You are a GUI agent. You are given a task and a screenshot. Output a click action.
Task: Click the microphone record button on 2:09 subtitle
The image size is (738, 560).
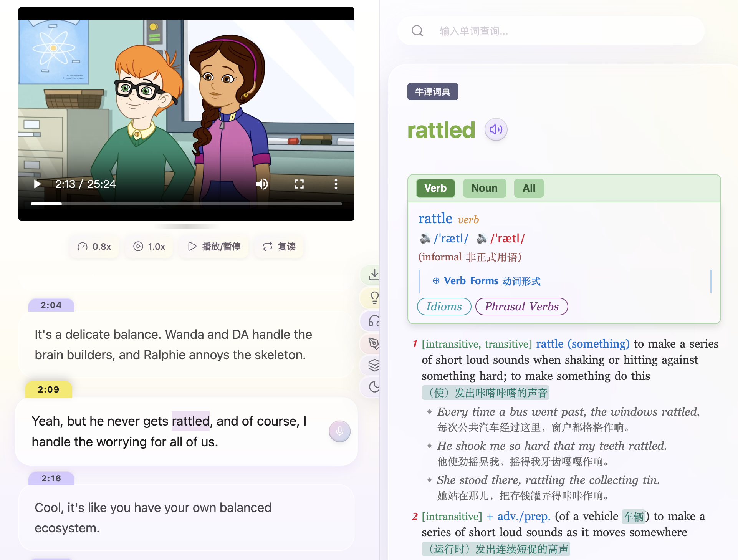[340, 431]
